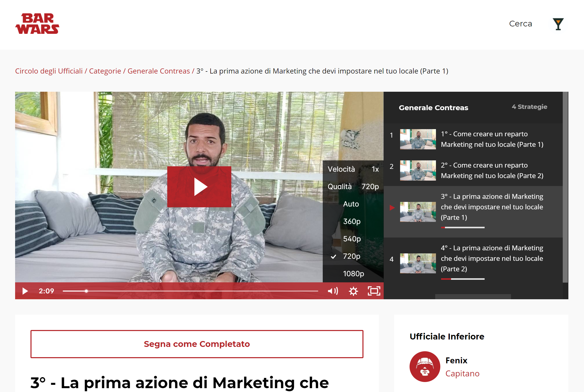Click the Cerca search field

point(520,24)
